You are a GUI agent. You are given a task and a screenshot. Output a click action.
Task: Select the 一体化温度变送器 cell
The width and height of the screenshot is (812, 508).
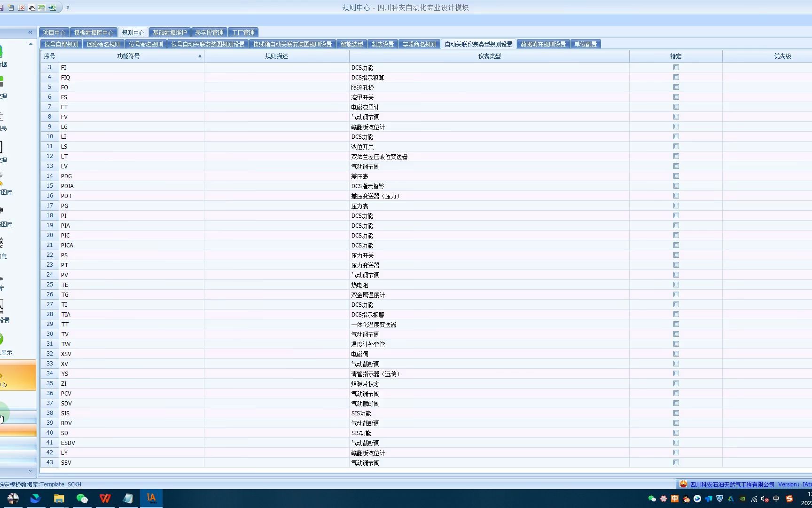coord(489,324)
